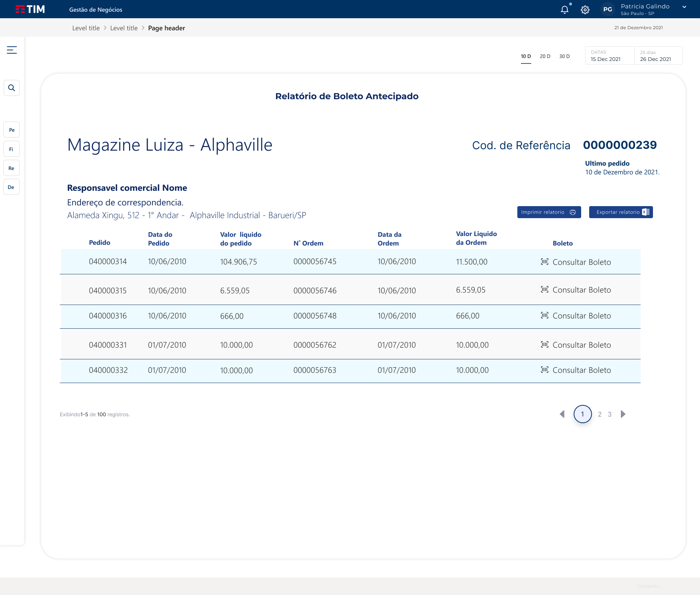This screenshot has height=595, width=700.
Task: Switch to the 30 D tab
Action: point(564,56)
